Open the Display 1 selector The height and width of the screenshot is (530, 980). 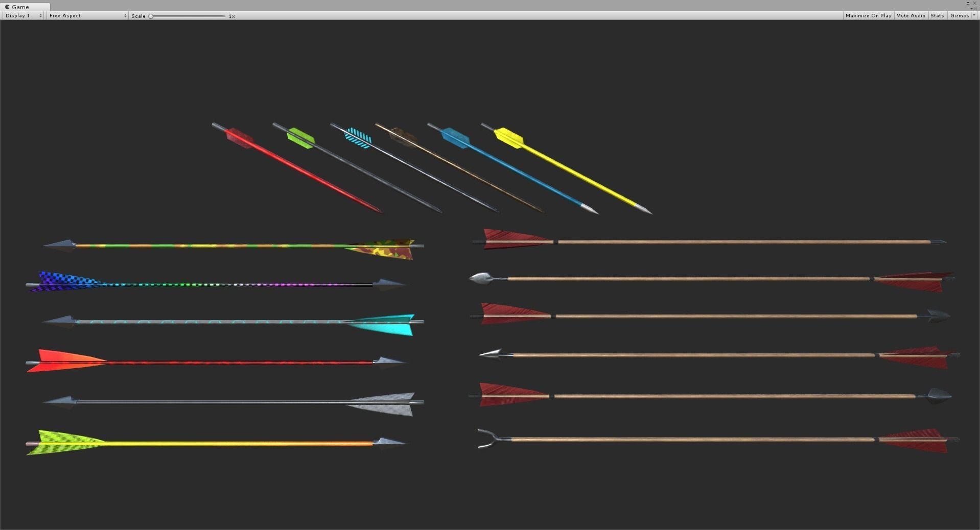point(18,15)
